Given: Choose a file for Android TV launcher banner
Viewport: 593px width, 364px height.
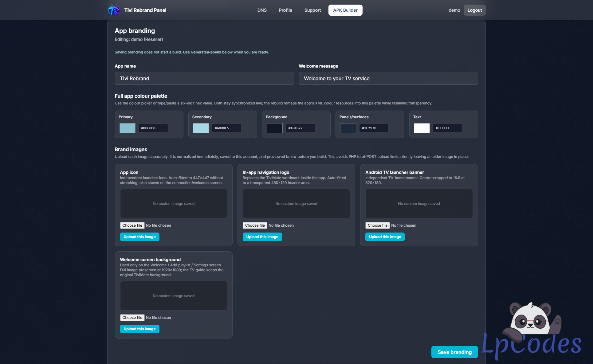Looking at the screenshot, I should [378, 225].
